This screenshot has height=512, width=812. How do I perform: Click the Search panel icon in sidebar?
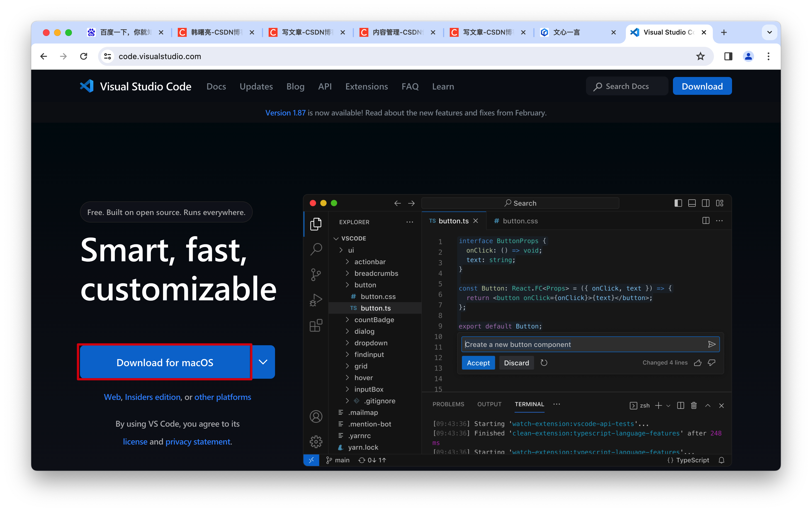316,249
